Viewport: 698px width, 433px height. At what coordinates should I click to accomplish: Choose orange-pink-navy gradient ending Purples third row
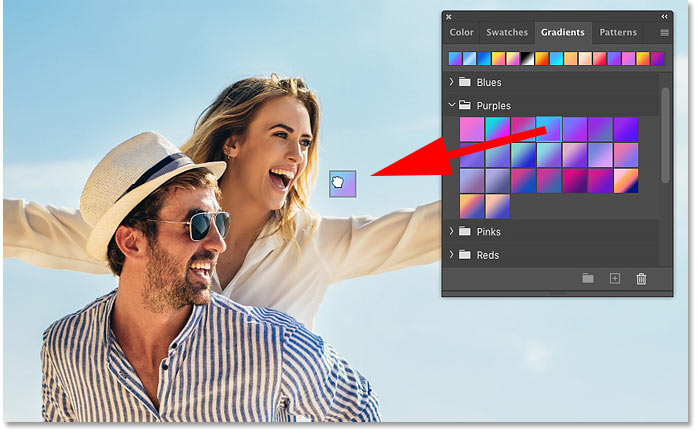coord(626,181)
